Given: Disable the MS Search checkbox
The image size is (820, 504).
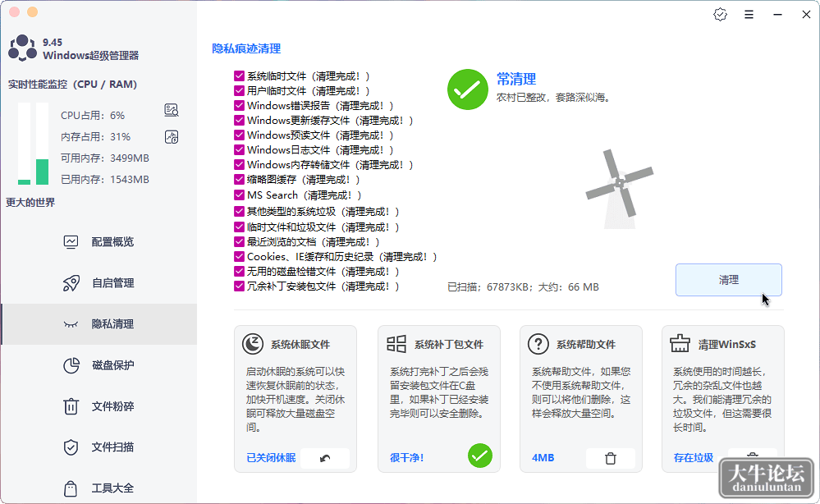Looking at the screenshot, I should [239, 195].
